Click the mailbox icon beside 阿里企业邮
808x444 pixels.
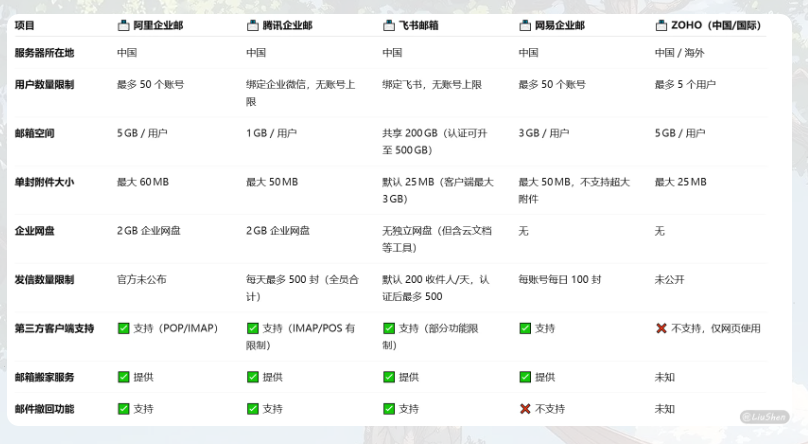coord(123,25)
